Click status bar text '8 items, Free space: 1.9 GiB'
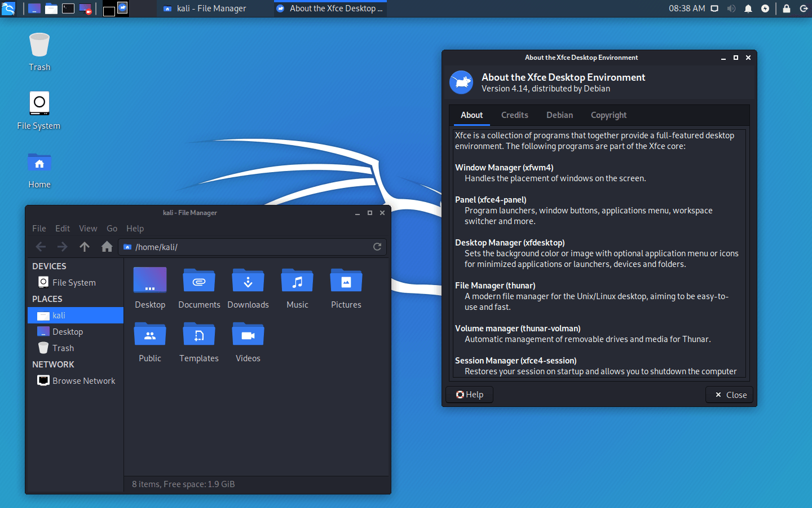The image size is (812, 508). 183,484
